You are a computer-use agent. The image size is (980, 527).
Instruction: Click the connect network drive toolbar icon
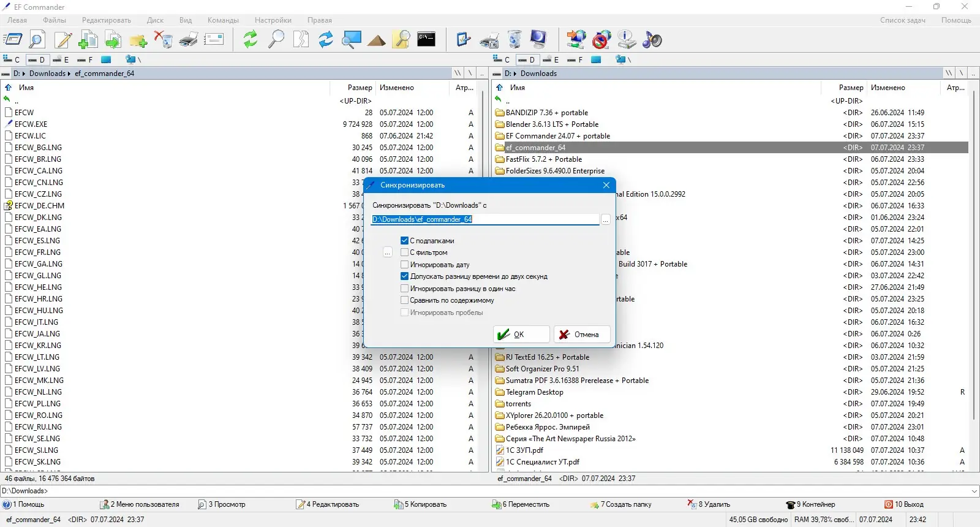(x=576, y=40)
